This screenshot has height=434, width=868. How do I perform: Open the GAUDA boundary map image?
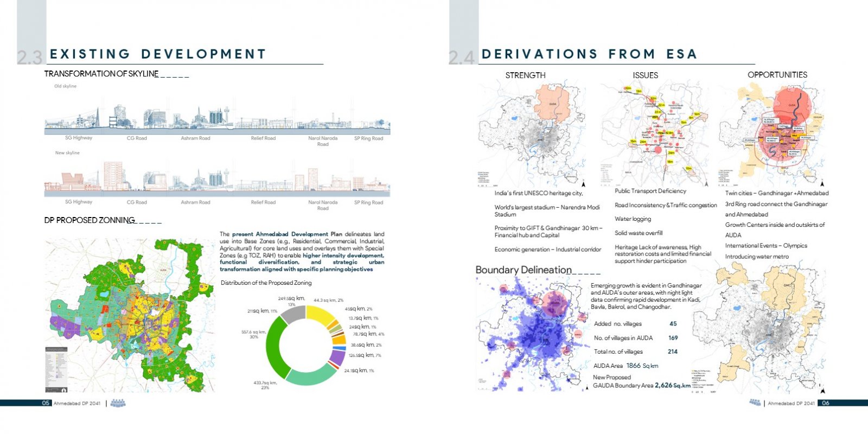(x=759, y=327)
